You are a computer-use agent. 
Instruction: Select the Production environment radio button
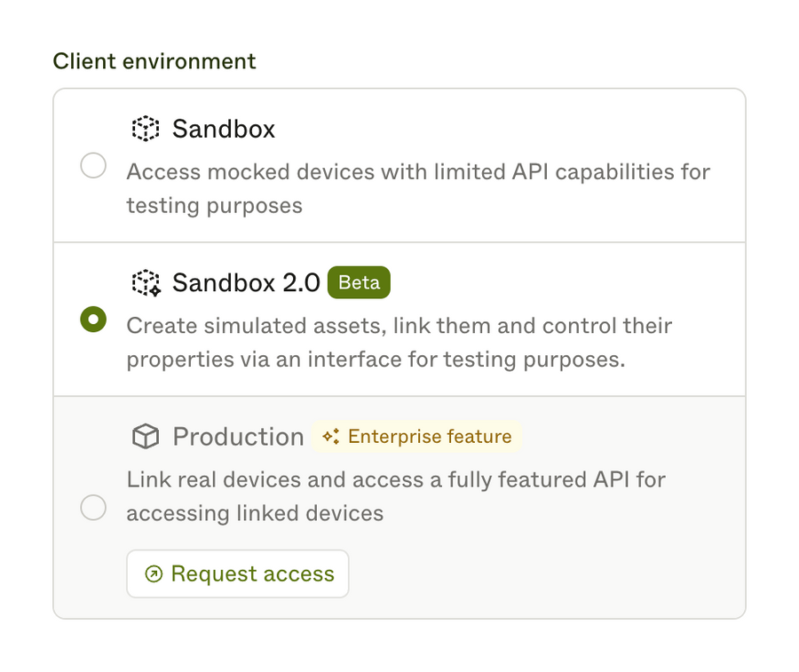tap(93, 507)
